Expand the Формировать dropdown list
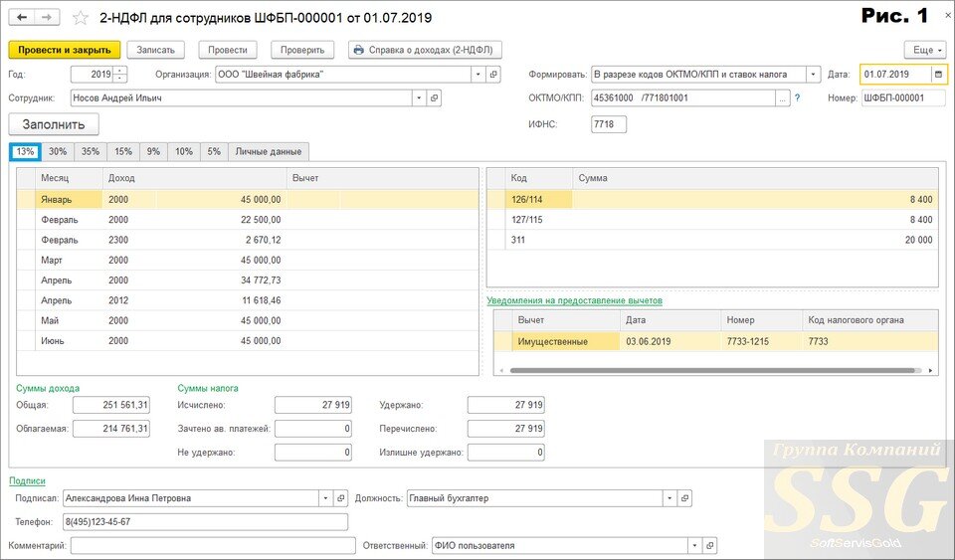 (813, 75)
